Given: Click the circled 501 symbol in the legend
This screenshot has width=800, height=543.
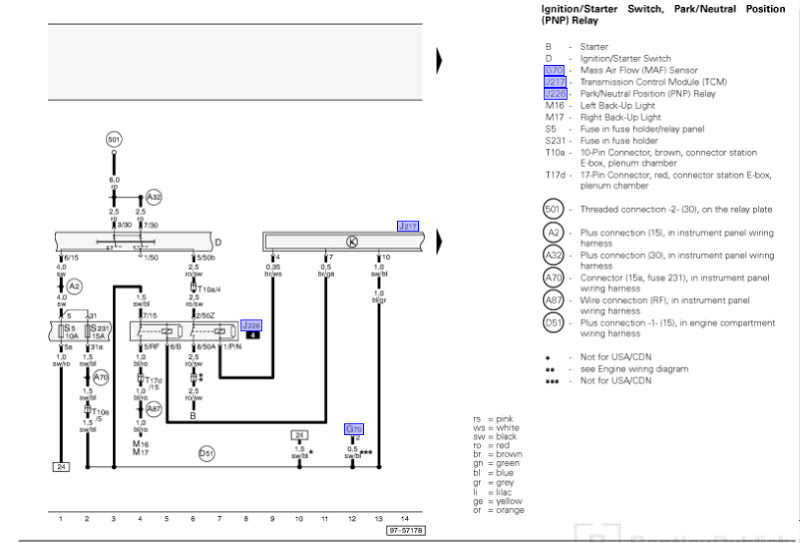Looking at the screenshot, I should [x=553, y=209].
